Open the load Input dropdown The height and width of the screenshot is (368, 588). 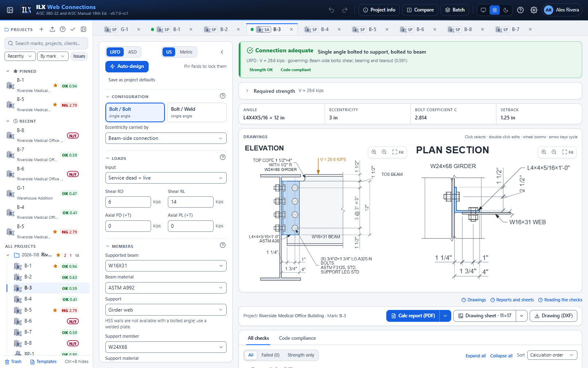tap(166, 178)
